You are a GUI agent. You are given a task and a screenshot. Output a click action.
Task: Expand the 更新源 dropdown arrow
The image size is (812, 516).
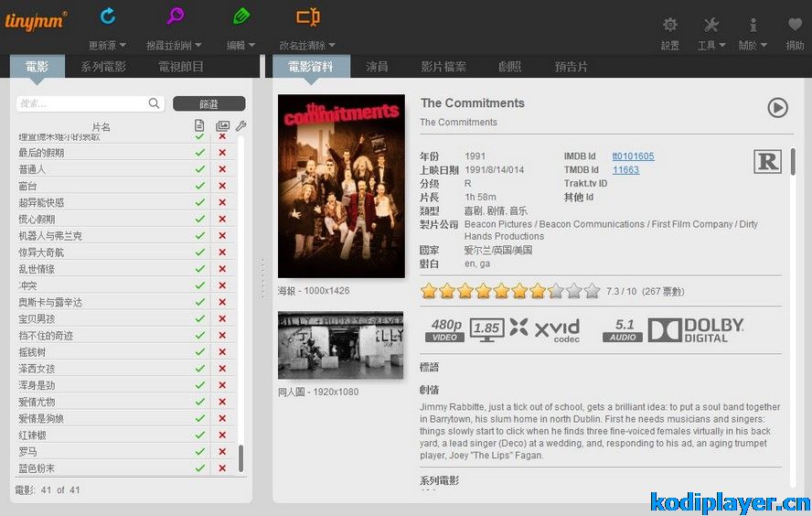point(123,46)
